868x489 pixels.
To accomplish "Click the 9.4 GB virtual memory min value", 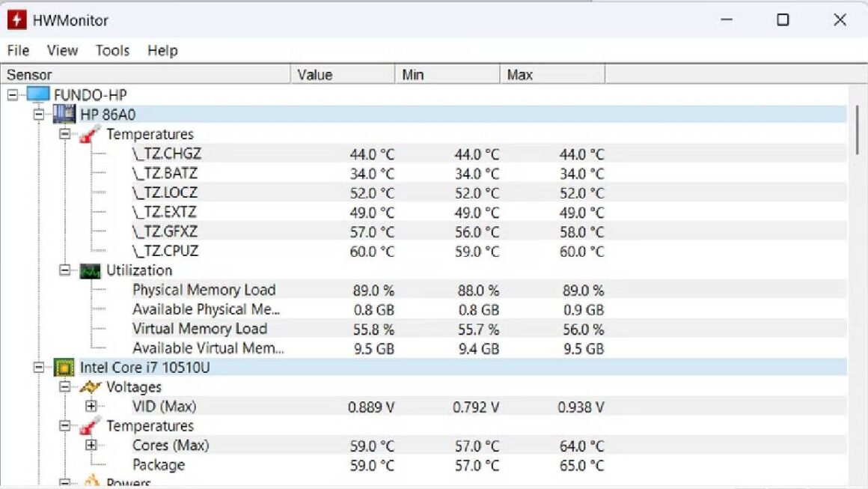I will tap(478, 350).
